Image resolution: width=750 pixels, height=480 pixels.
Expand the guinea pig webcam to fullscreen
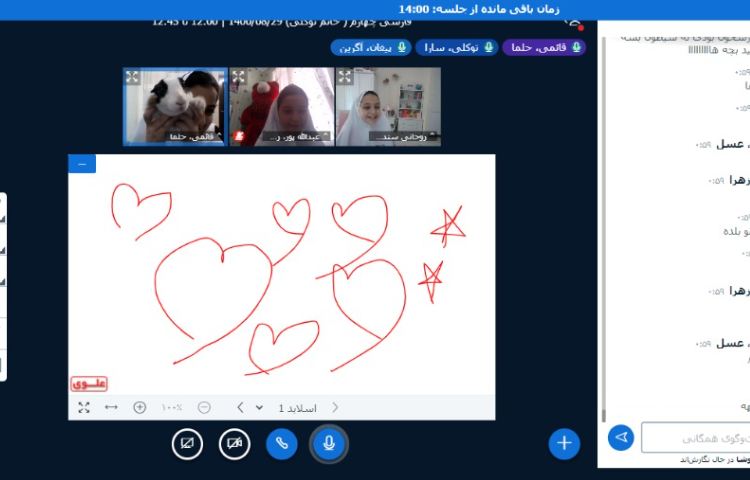132,77
